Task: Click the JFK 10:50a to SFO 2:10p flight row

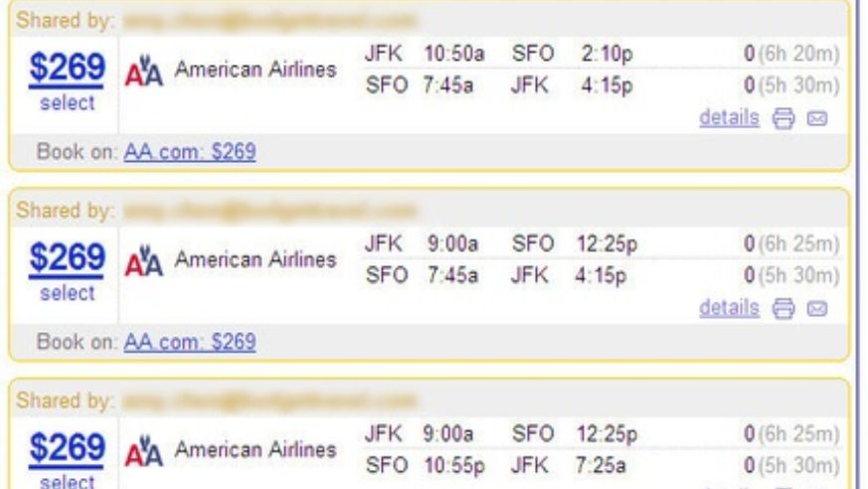Action: [603, 54]
